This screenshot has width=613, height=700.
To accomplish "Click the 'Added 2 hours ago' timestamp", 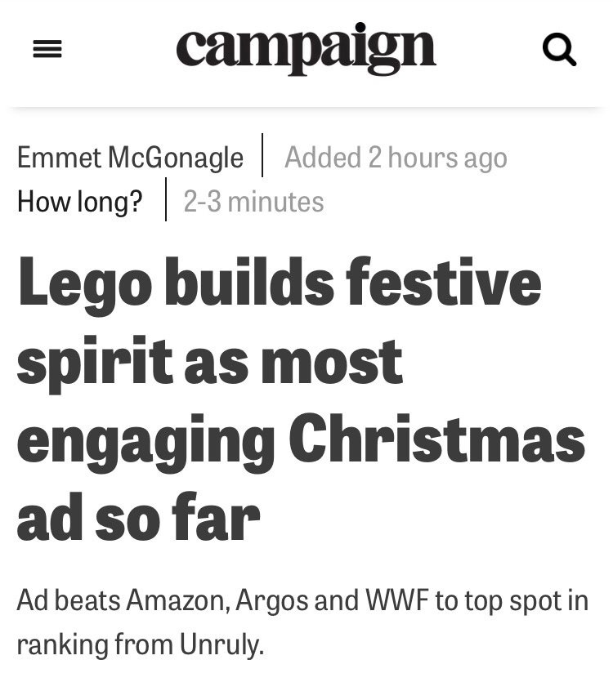I will [x=396, y=157].
